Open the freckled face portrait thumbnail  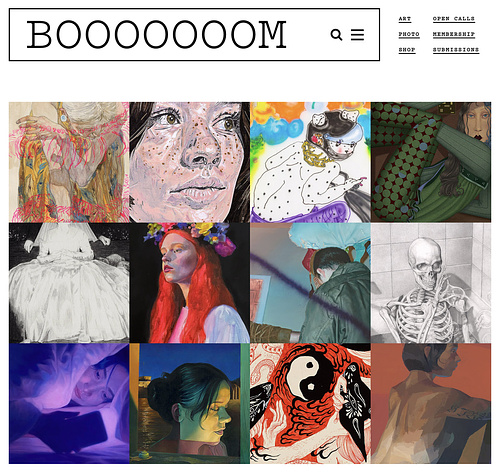(190, 162)
